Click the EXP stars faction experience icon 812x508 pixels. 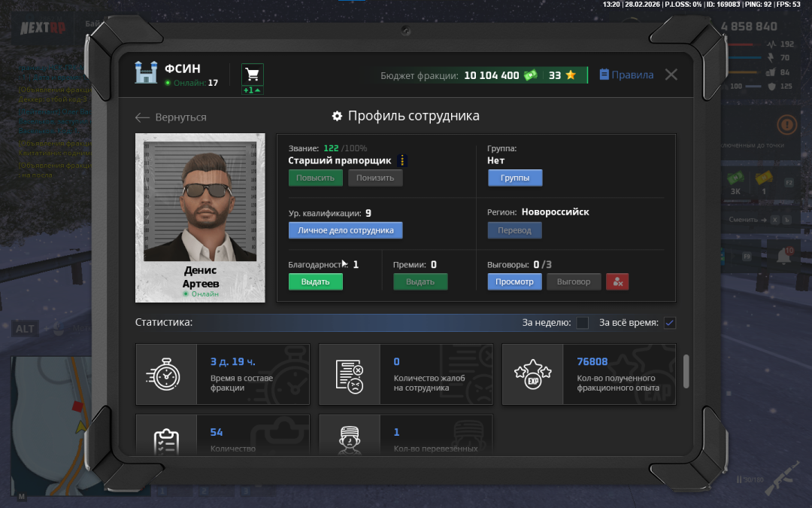point(532,374)
